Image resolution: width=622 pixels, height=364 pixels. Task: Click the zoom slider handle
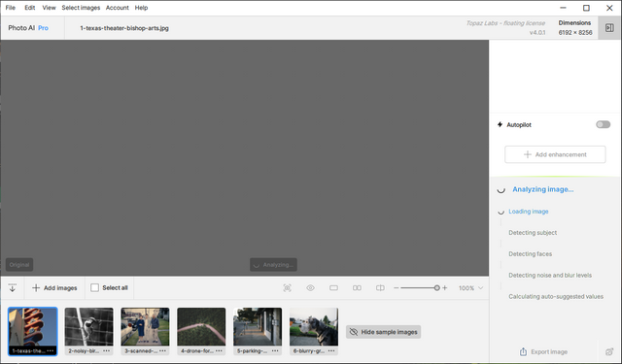point(436,288)
